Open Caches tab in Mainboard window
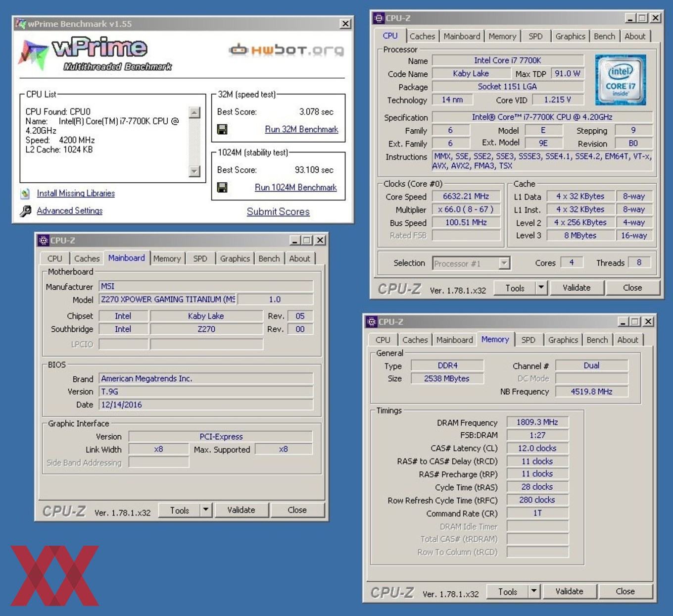The height and width of the screenshot is (616, 673). coord(87,258)
